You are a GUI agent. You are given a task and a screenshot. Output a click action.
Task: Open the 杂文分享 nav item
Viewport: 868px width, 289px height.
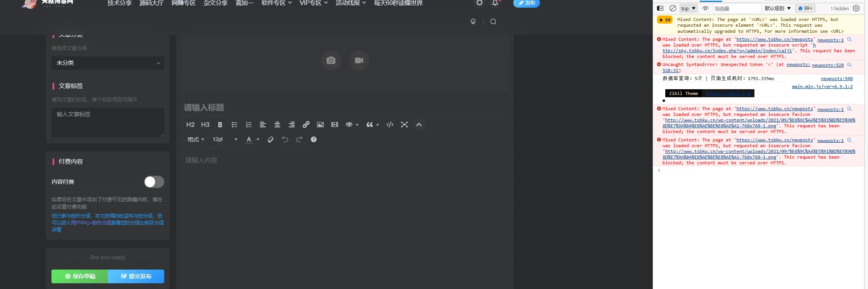point(216,3)
